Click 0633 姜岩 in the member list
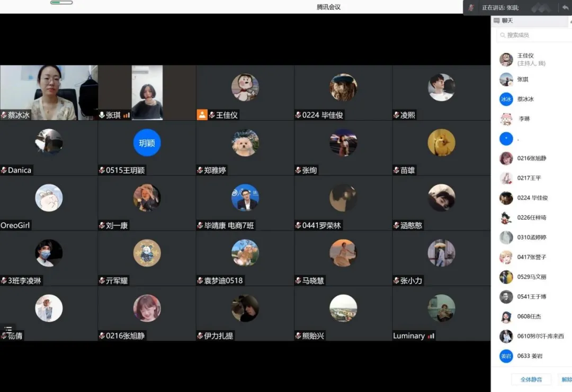Screen dimensions: 572x392 [x=530, y=356]
